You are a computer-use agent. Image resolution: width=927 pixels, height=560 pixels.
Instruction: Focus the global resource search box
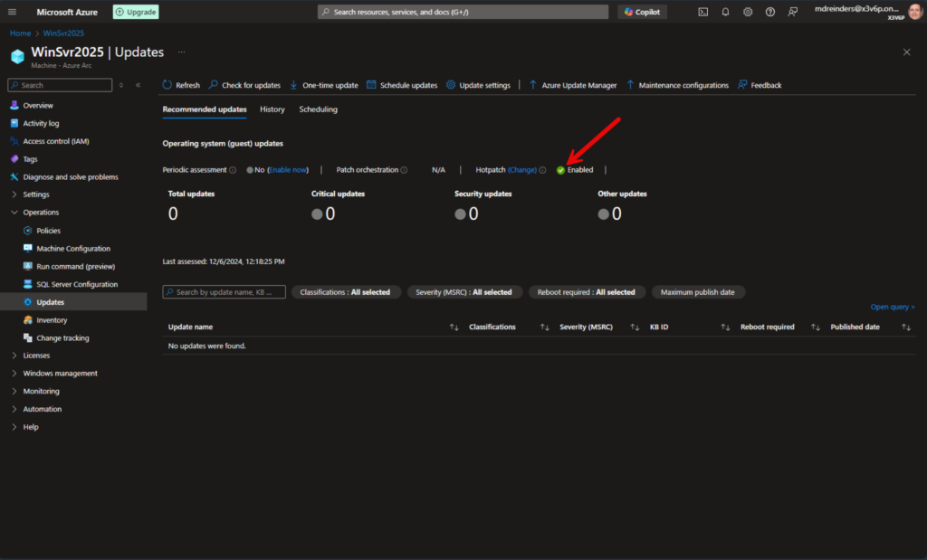click(463, 12)
